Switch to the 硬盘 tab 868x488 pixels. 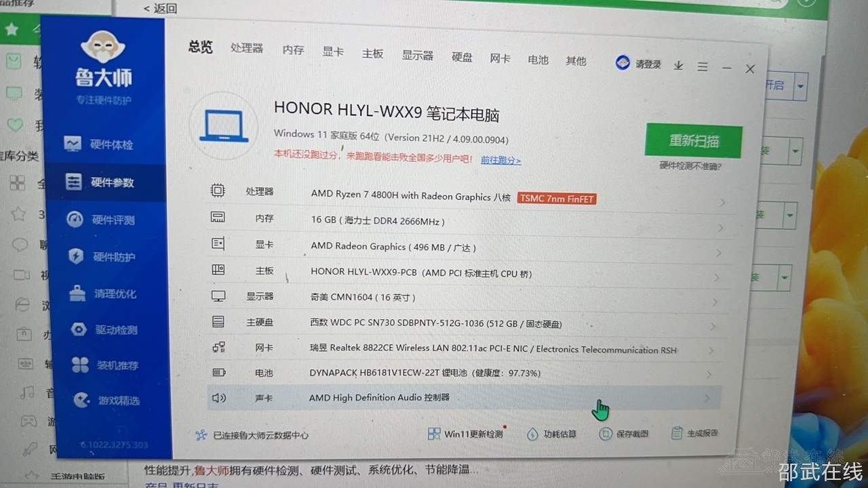[x=462, y=57]
